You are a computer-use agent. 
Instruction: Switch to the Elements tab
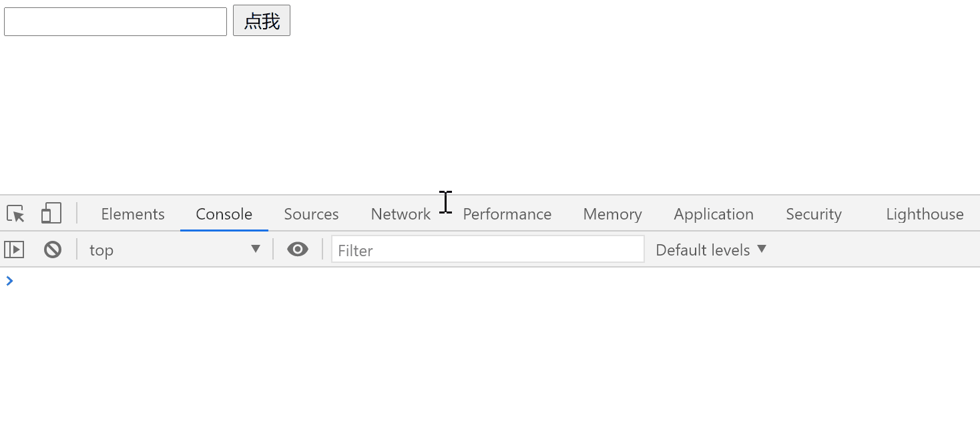click(x=133, y=214)
